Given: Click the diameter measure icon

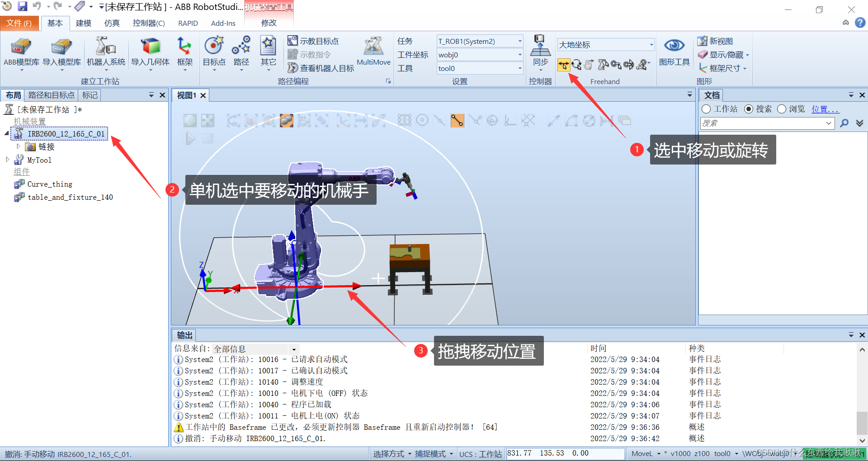Looking at the screenshot, I should click(589, 120).
